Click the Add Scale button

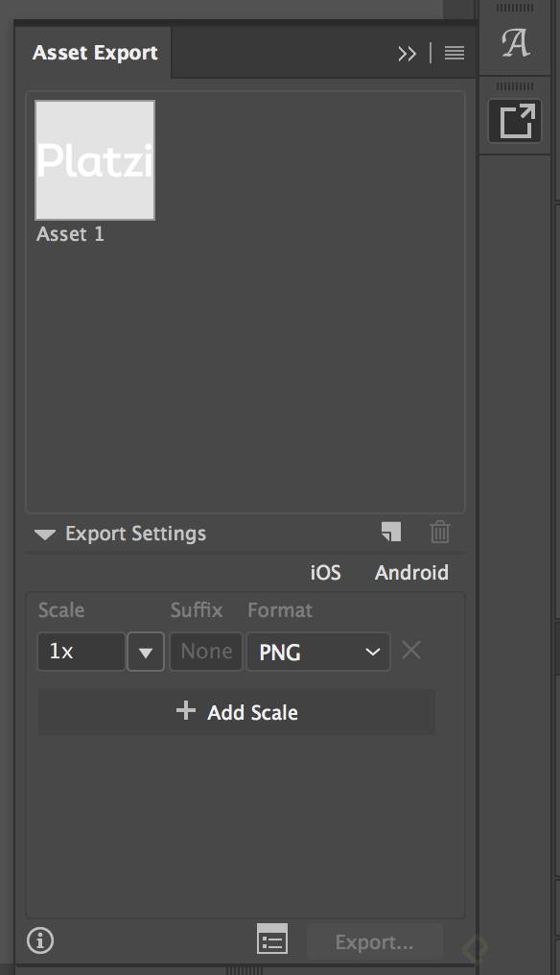[x=236, y=712]
